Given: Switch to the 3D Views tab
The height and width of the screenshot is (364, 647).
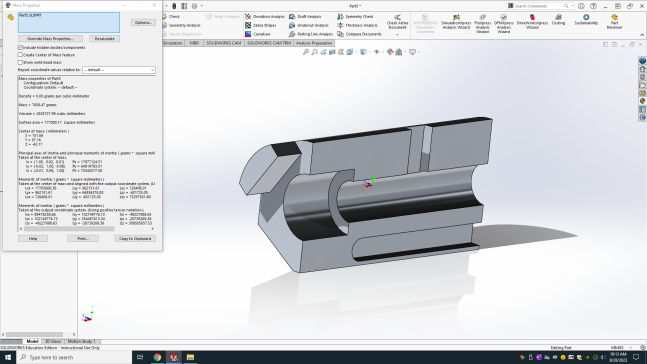Looking at the screenshot, I should (x=53, y=341).
